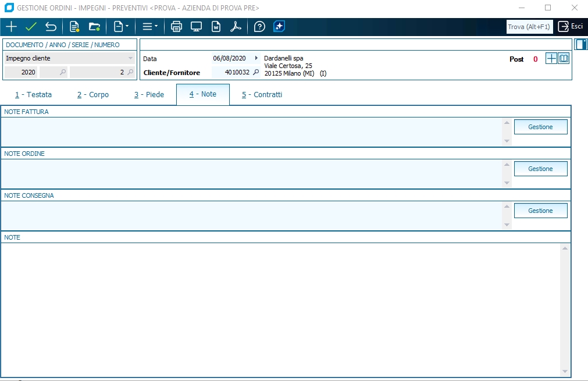
Task: Click main Note scrollbar down arrow
Action: tap(565, 372)
